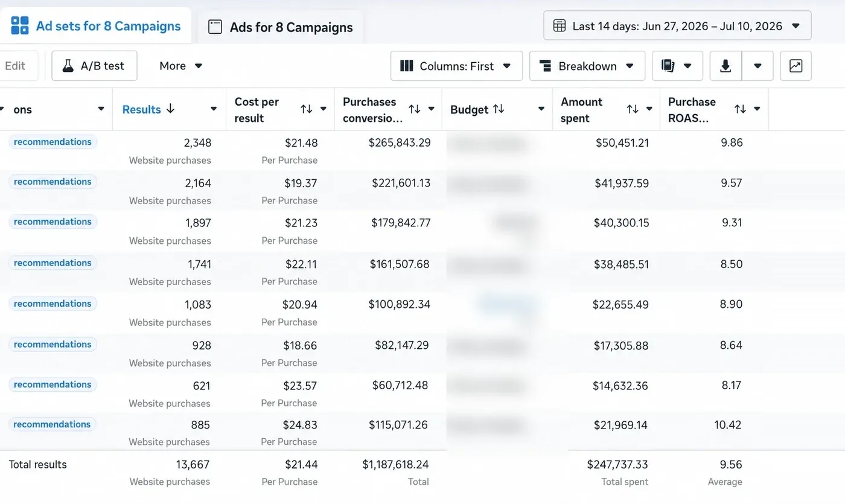This screenshot has width=845, height=504.
Task: Open Results column options arrow
Action: [214, 109]
